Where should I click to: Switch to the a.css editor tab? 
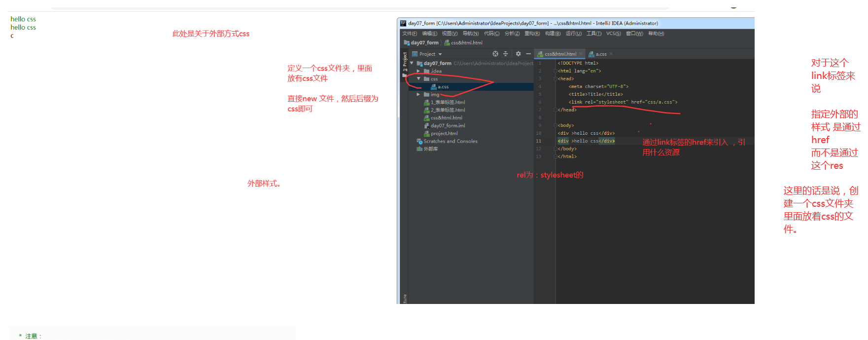pos(601,54)
